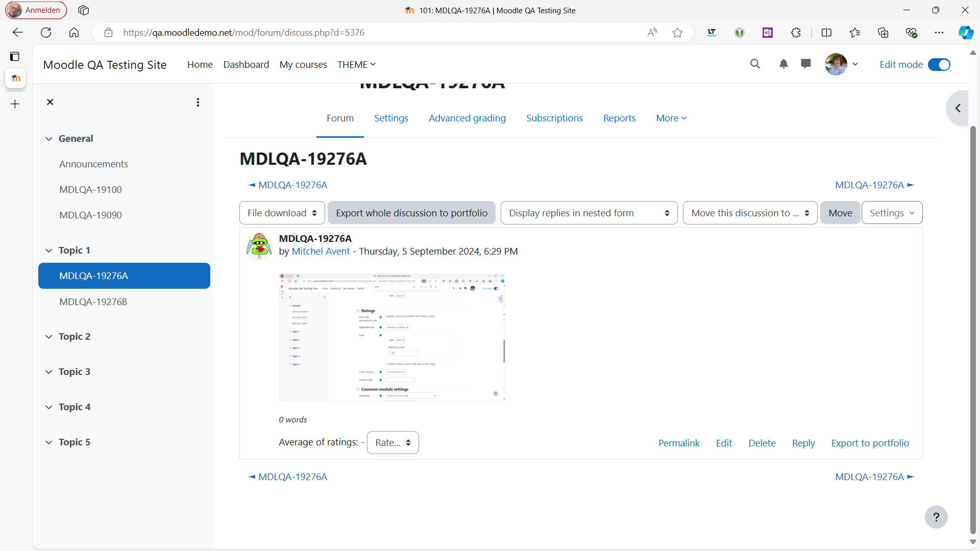Open the messaging drawer chat icon
This screenshot has height=551, width=980.
806,64
